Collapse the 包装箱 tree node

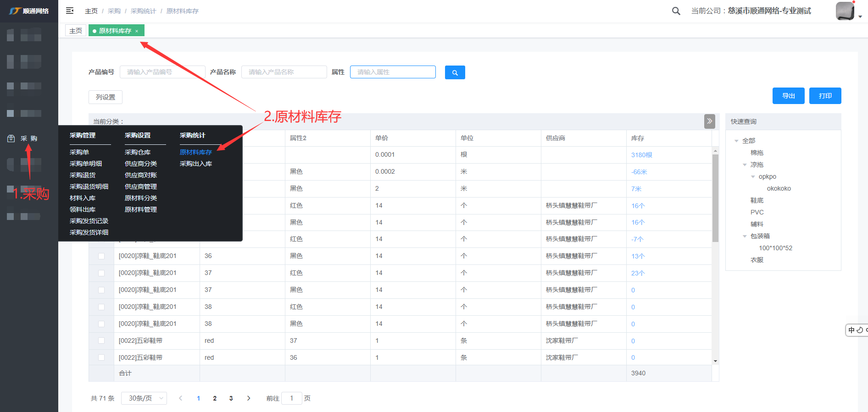click(x=745, y=236)
